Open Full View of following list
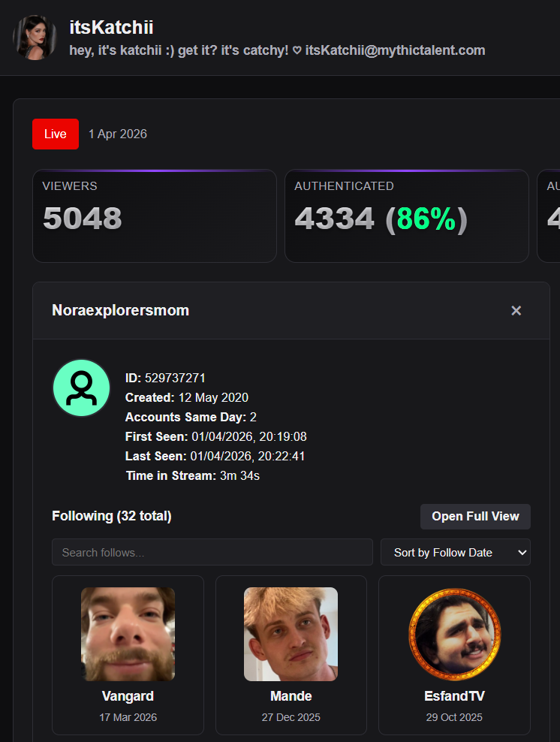This screenshot has height=742, width=560. coord(475,516)
